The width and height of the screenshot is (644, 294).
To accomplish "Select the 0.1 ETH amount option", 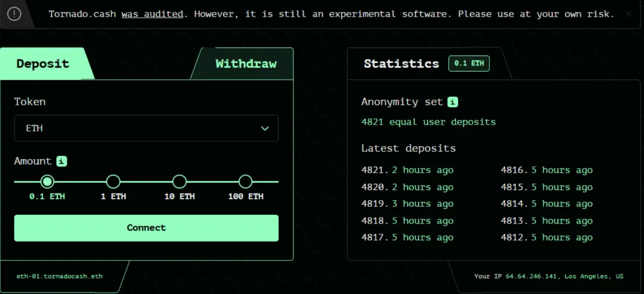I will pyautogui.click(x=47, y=181).
